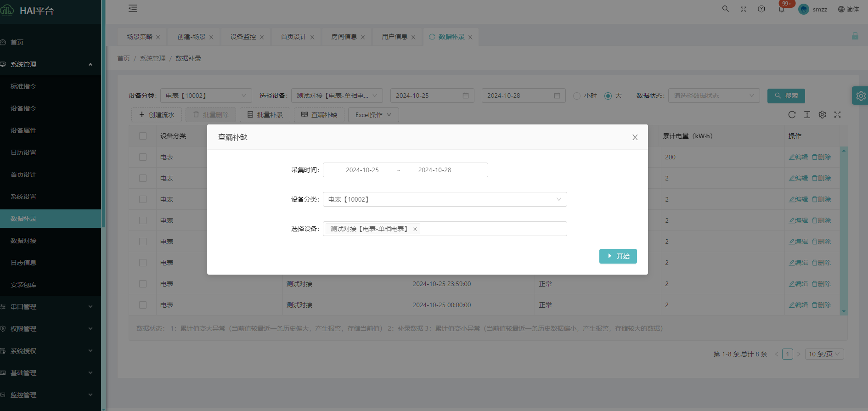Tick the select-all checkbox in table header

(143, 136)
